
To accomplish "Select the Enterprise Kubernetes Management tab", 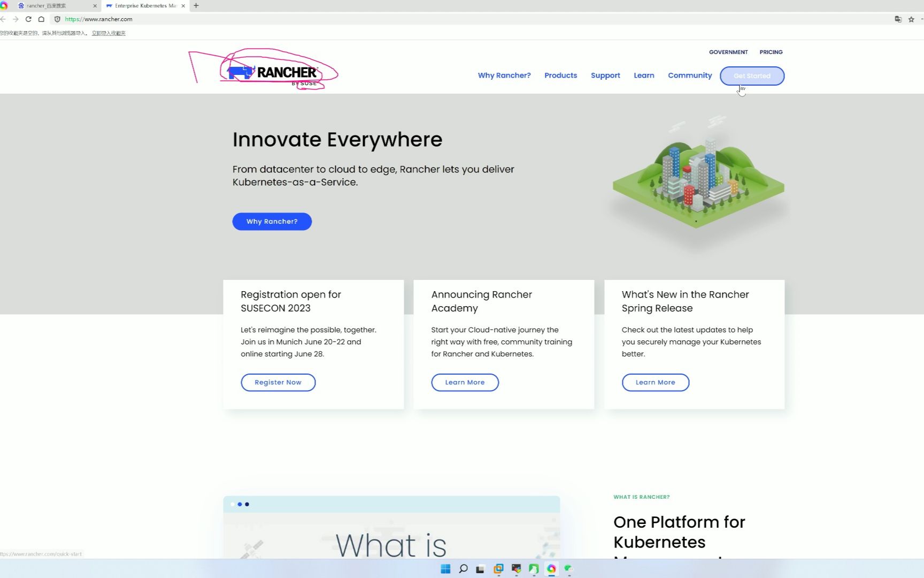I will pos(144,6).
